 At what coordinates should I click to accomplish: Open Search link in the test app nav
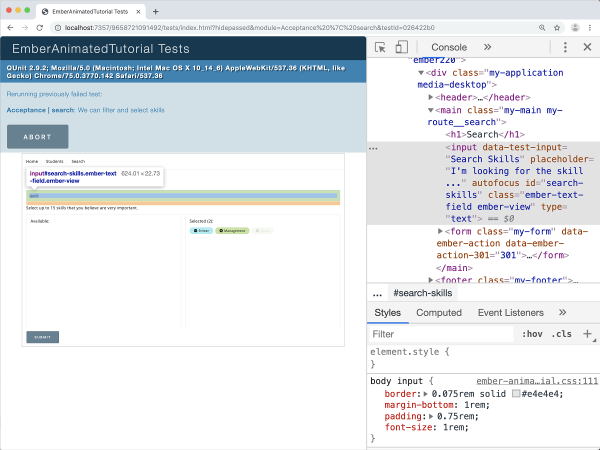point(78,161)
